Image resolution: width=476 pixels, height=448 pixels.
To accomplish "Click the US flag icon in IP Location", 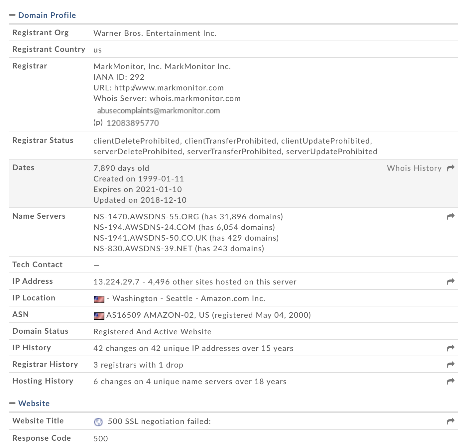I will click(x=99, y=299).
